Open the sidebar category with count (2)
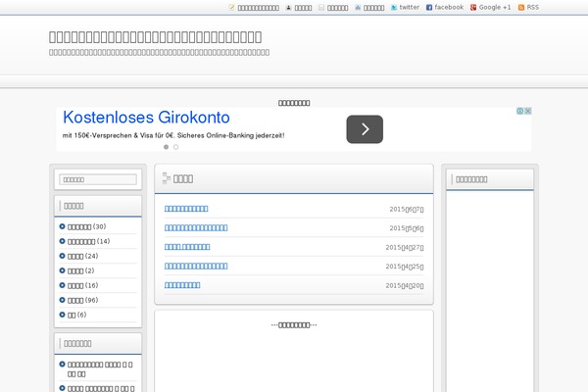 (x=76, y=270)
